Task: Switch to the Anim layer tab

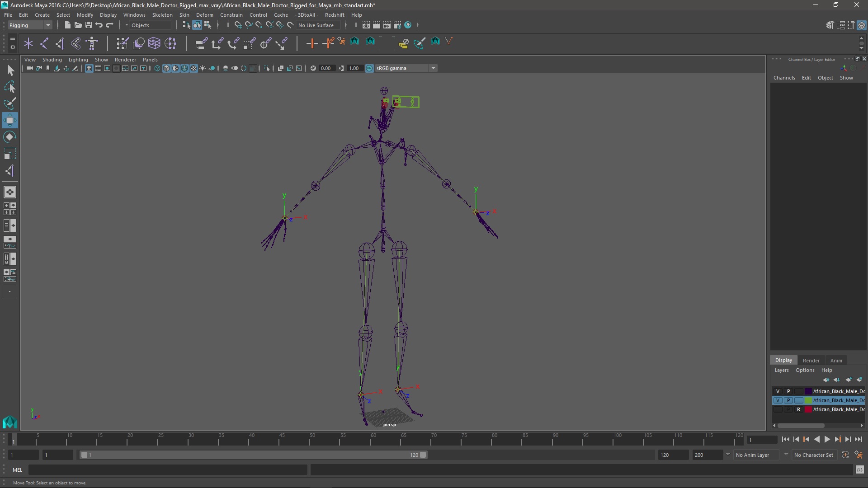Action: (836, 361)
